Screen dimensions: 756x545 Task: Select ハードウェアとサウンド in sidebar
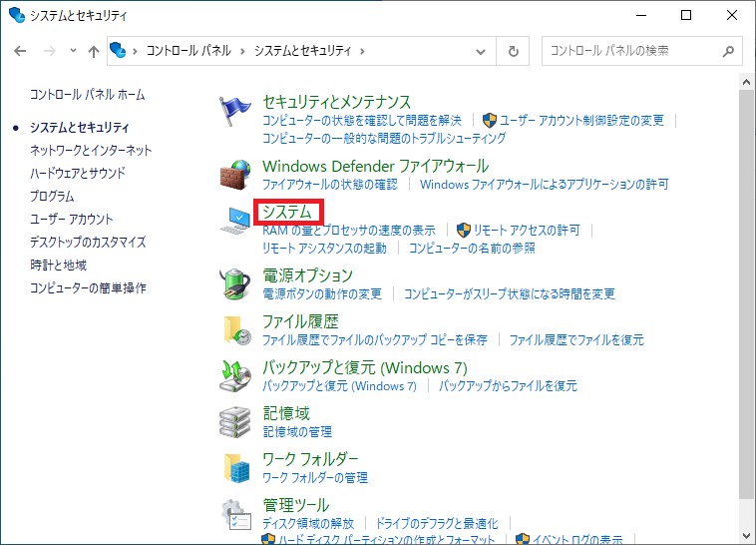(78, 173)
